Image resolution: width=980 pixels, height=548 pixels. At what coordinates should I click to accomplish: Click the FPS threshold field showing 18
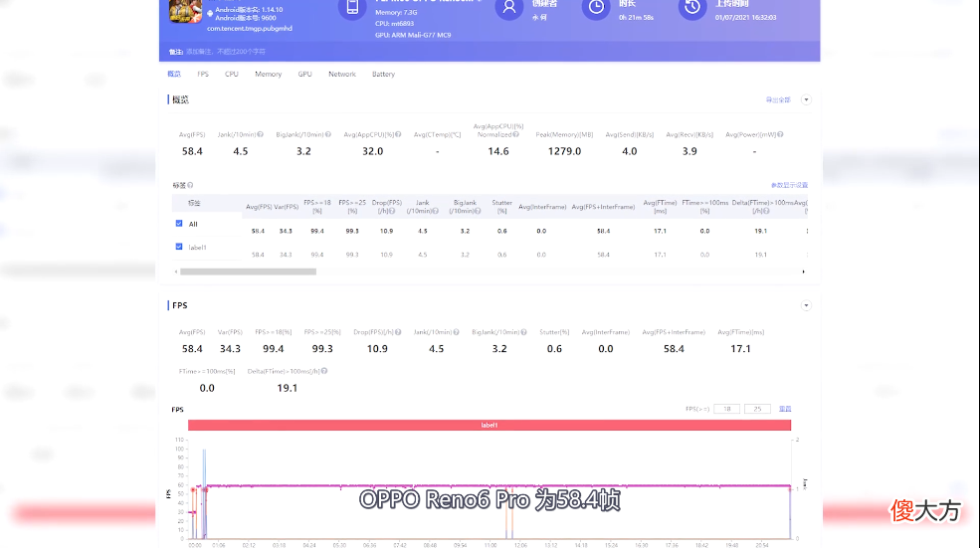[727, 409]
